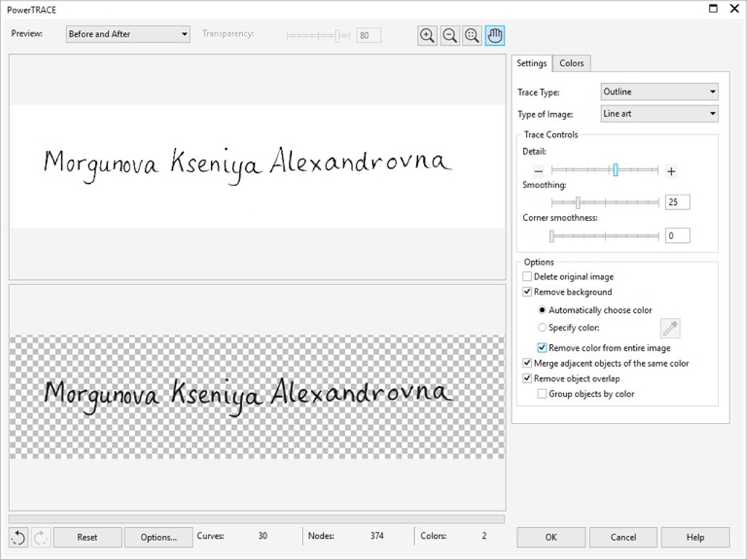Viewport: 747px width, 560px height.
Task: Increase detail with the plus icon
Action: pos(671,171)
